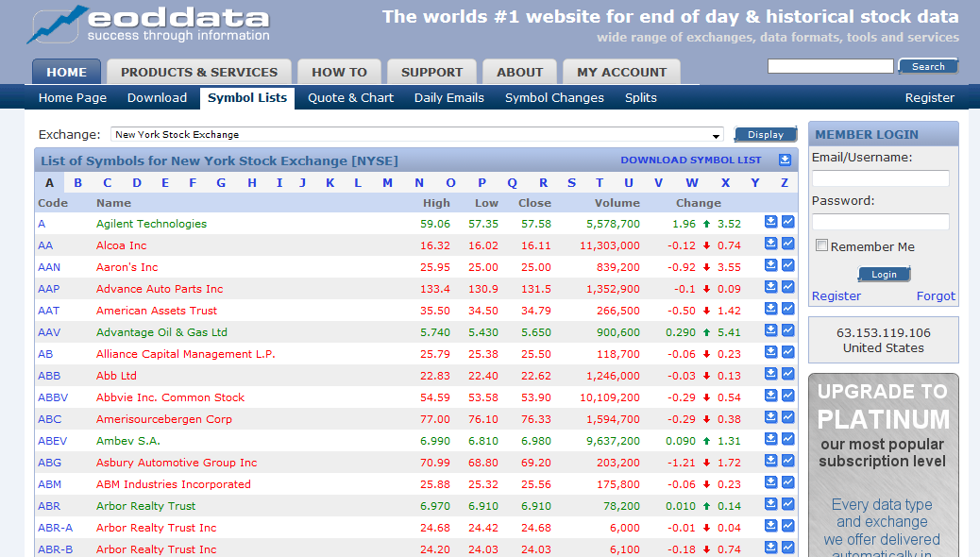
Task: Select letter M in symbol index
Action: pyautogui.click(x=387, y=182)
